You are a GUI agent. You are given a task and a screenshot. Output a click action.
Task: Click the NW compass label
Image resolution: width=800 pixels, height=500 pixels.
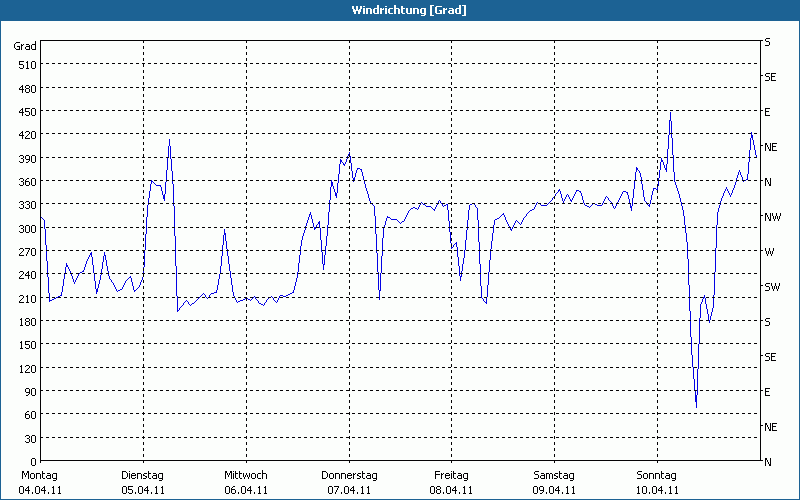772,217
